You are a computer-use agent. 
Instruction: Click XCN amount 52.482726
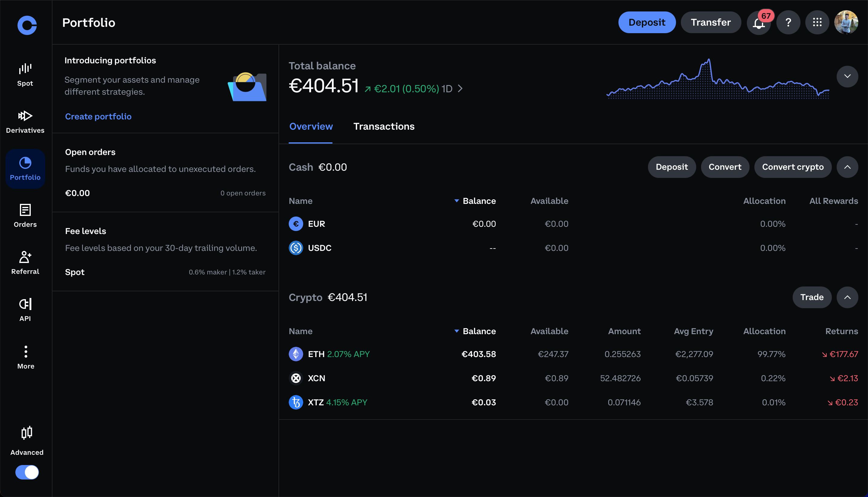(620, 378)
